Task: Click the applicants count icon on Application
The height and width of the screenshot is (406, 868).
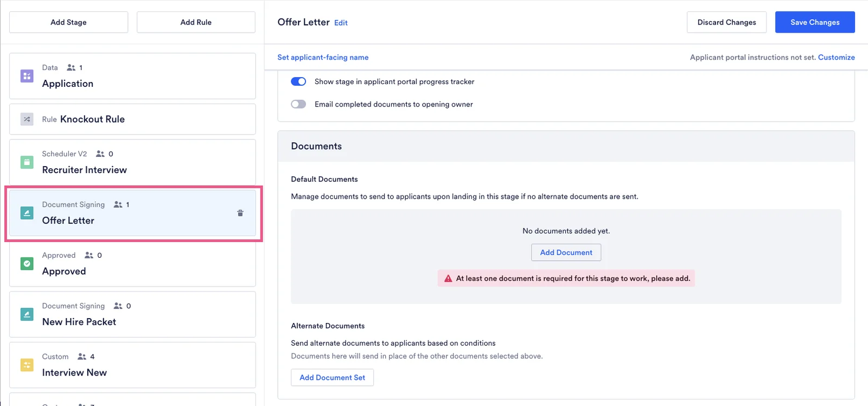Action: click(71, 67)
